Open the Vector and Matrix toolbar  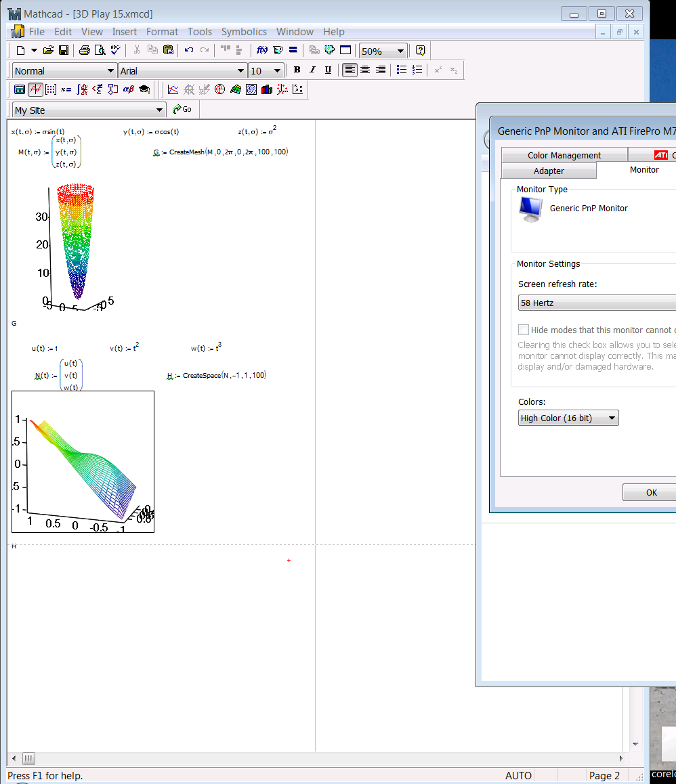(x=51, y=89)
